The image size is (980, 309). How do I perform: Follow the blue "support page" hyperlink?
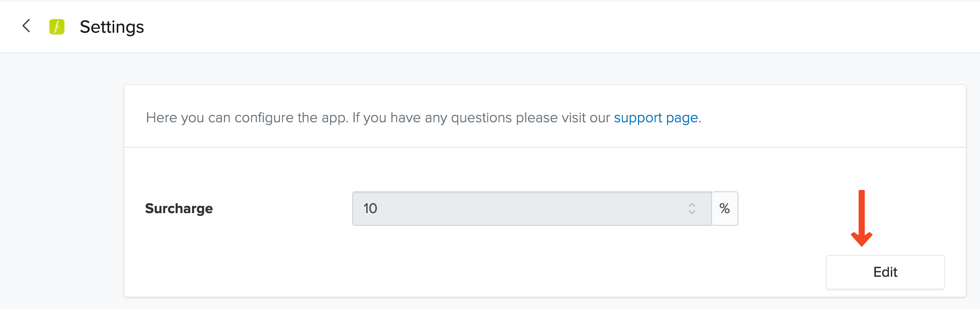click(x=656, y=118)
